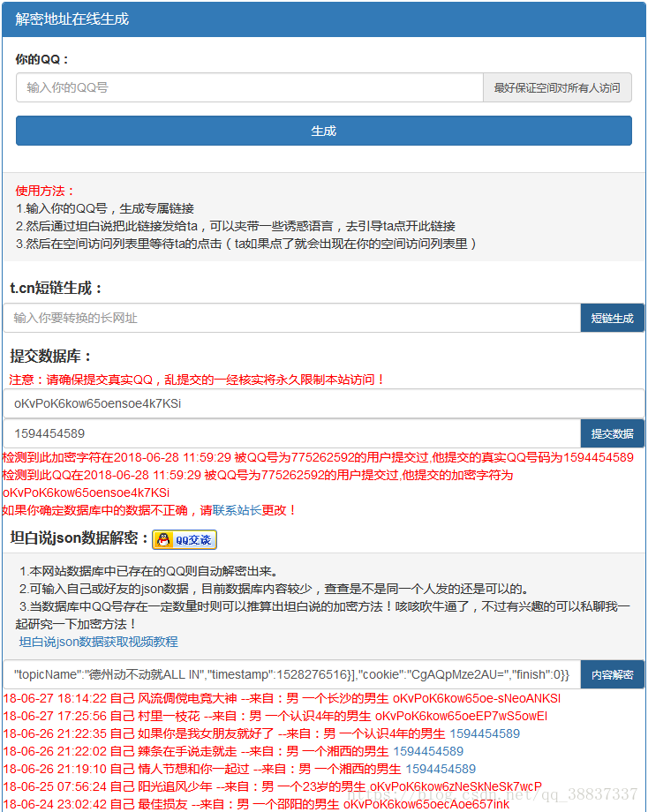Click the encrypted string field oKvPoK6kow65oensoe4k7KSi
The image size is (648, 812).
point(324,403)
